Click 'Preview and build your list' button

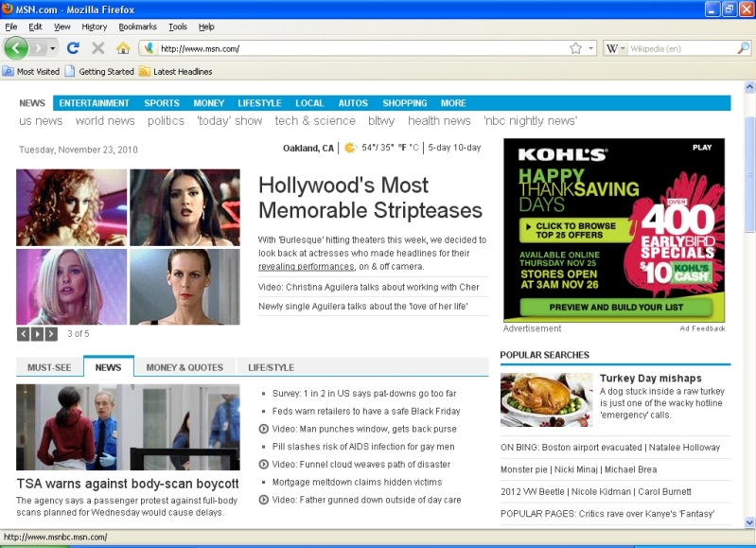pos(616,308)
